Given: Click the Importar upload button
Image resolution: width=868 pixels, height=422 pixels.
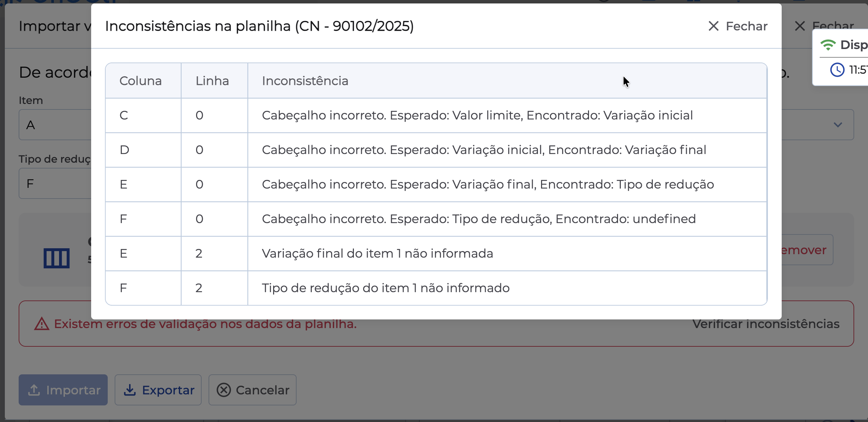Looking at the screenshot, I should [x=63, y=390].
